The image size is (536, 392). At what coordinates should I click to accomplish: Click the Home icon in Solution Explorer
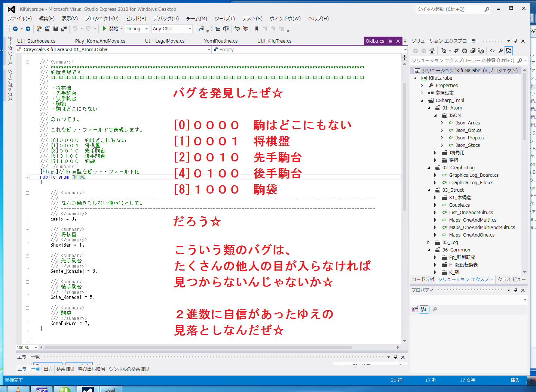(x=432, y=51)
